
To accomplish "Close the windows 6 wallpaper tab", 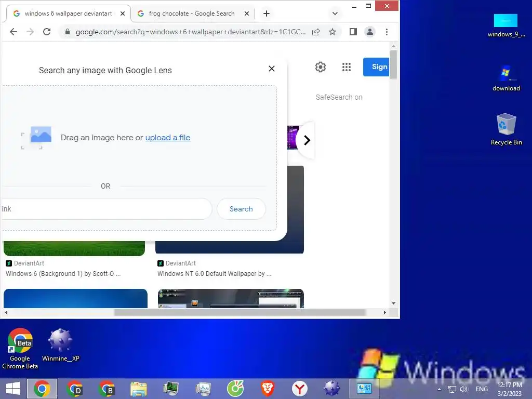I will pos(123,14).
